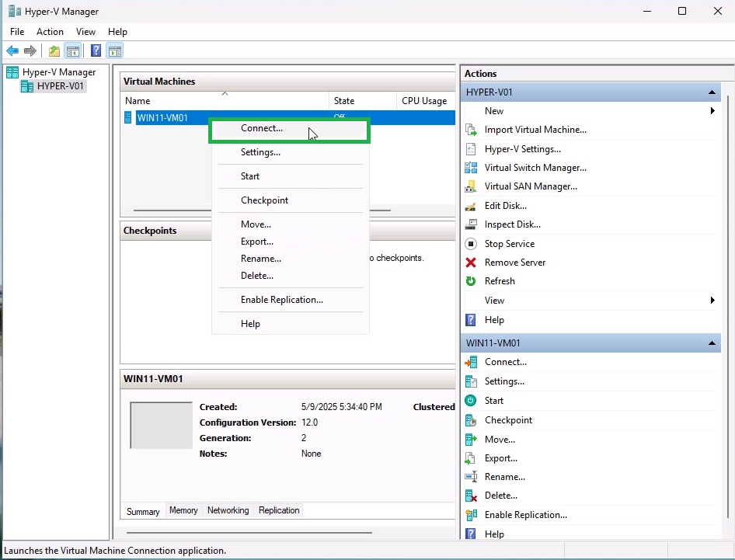Viewport: 735px width, 560px height.
Task: Click the Virtual Machines horizontal scrollbar
Action: click(x=262, y=210)
